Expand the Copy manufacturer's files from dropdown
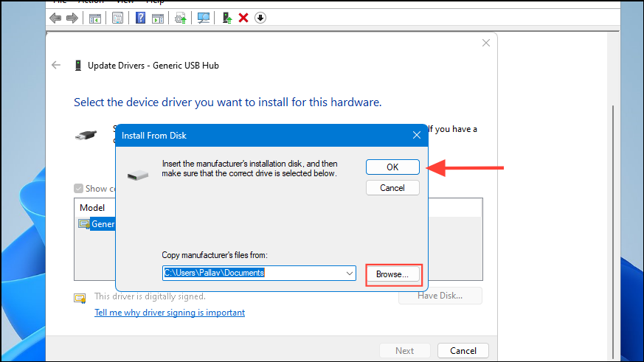 349,273
